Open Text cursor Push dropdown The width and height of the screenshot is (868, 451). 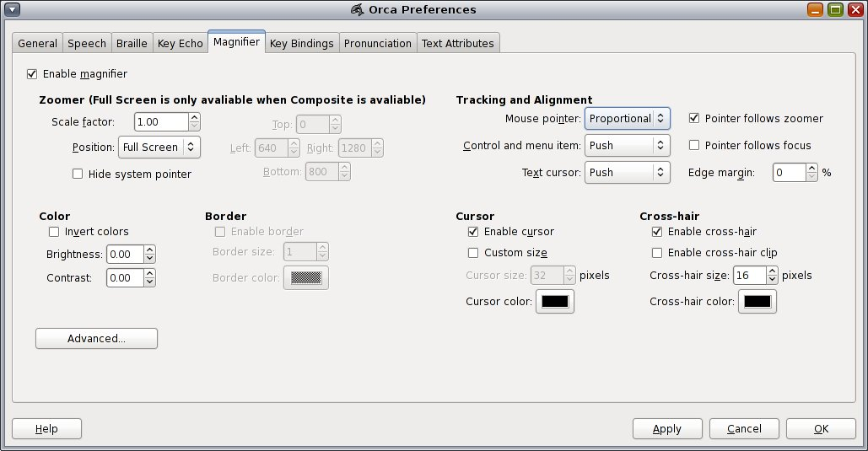[628, 172]
